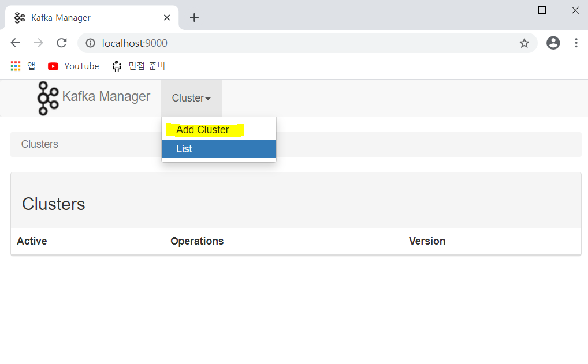
Task: Click the browser forward arrow
Action: 38,43
